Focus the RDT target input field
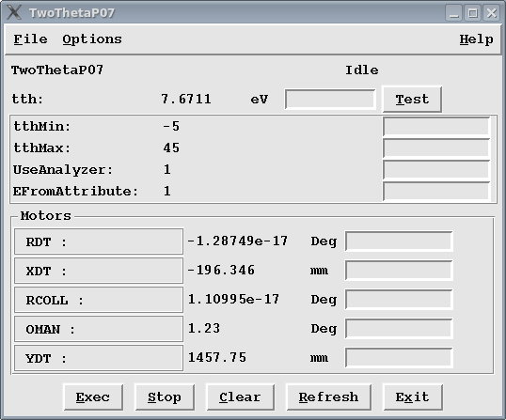The height and width of the screenshot is (420, 506). coord(399,241)
